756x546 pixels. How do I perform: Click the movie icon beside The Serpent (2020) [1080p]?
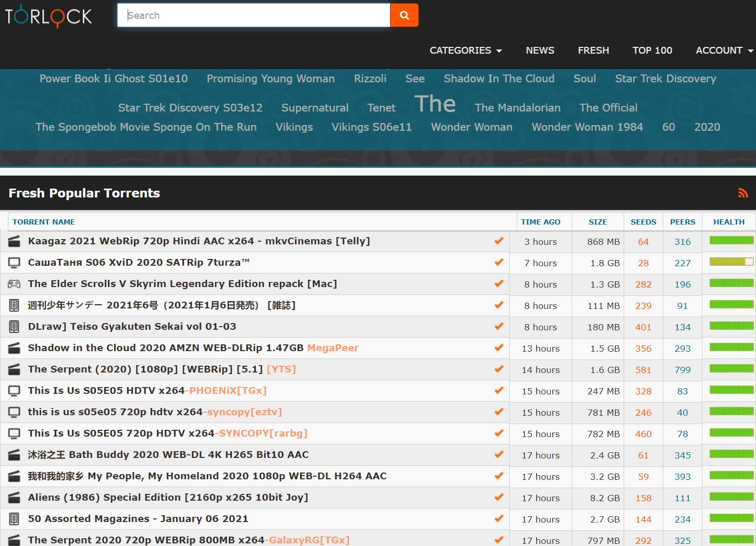pos(14,369)
